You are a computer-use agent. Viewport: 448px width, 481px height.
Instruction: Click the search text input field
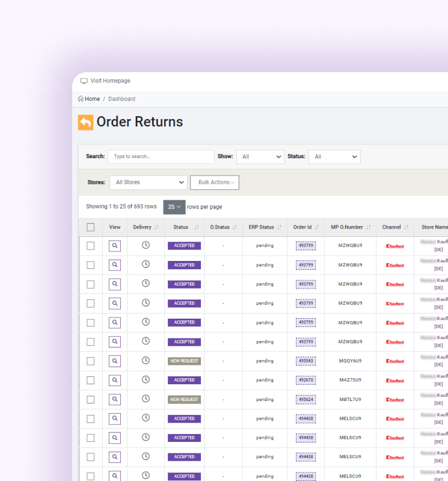[x=161, y=156]
